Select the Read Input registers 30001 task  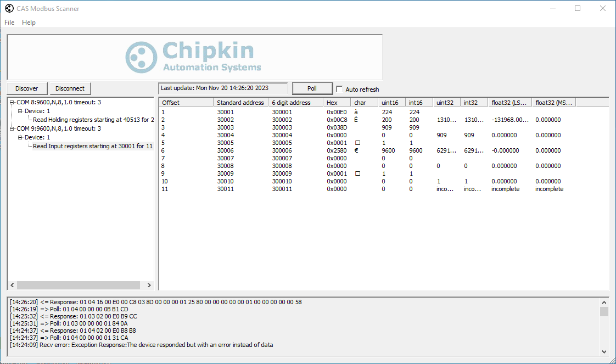92,146
